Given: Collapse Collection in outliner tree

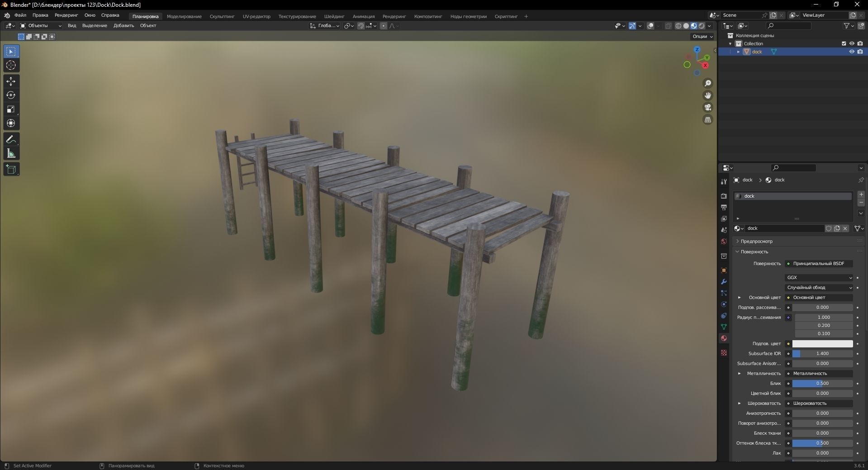Looking at the screenshot, I should coord(730,43).
